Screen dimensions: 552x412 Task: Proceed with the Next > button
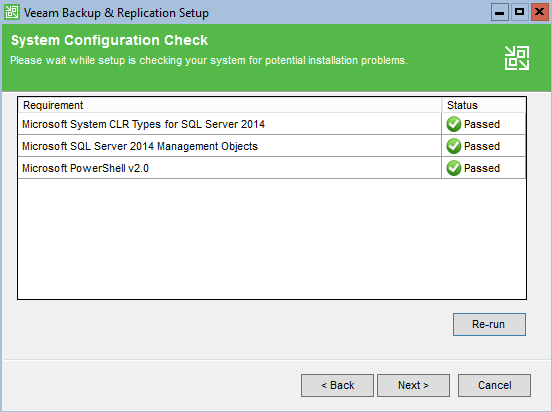coord(413,385)
